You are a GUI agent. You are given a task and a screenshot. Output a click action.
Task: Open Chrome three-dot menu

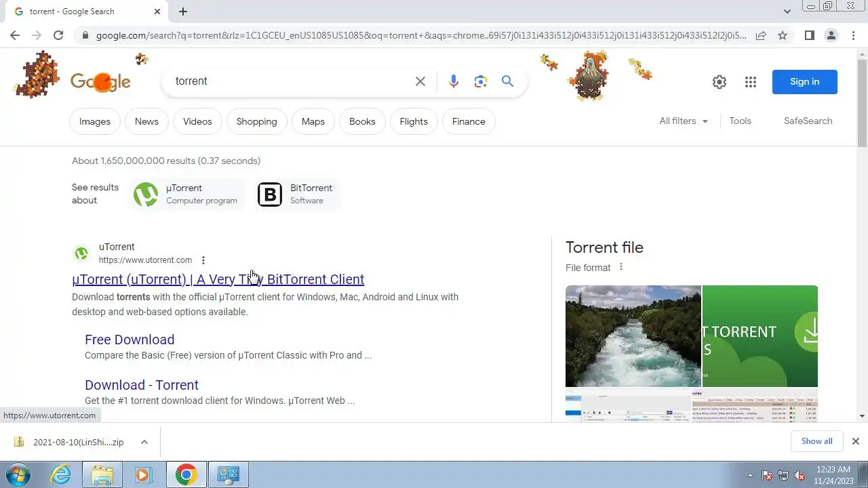pos(853,35)
